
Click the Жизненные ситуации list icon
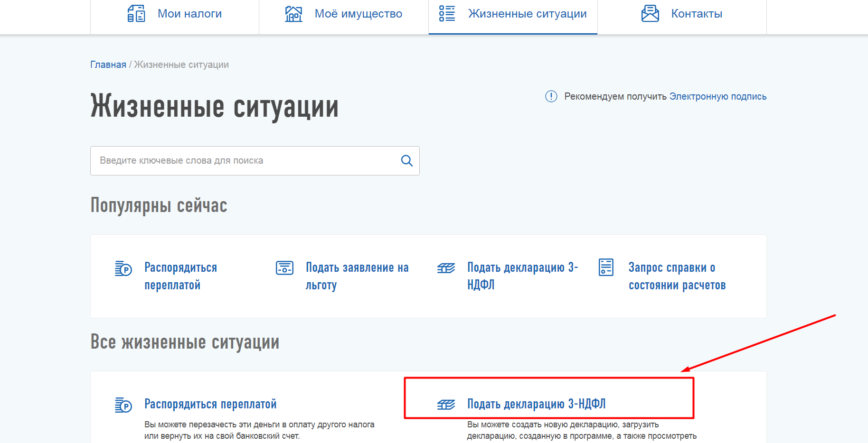coord(447,14)
